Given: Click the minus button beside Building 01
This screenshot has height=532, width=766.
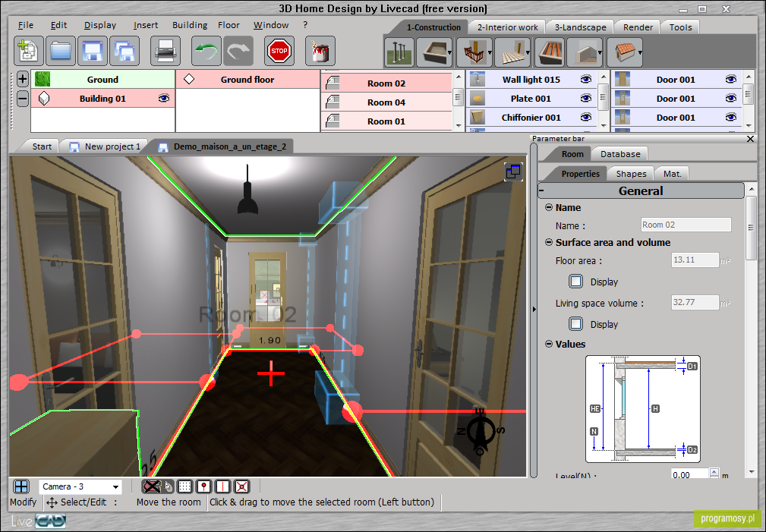Looking at the screenshot, I should tap(23, 99).
